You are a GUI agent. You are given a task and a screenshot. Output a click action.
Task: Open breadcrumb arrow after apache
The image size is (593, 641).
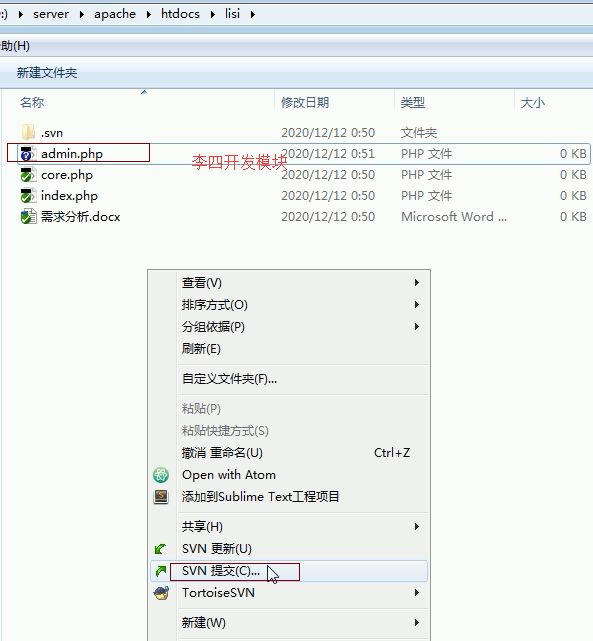(148, 14)
